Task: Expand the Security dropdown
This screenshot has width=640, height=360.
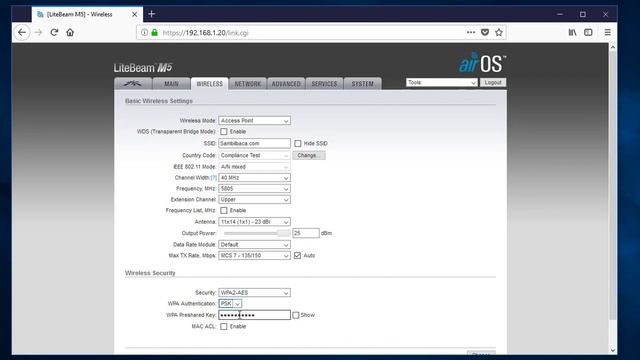Action: click(x=254, y=293)
